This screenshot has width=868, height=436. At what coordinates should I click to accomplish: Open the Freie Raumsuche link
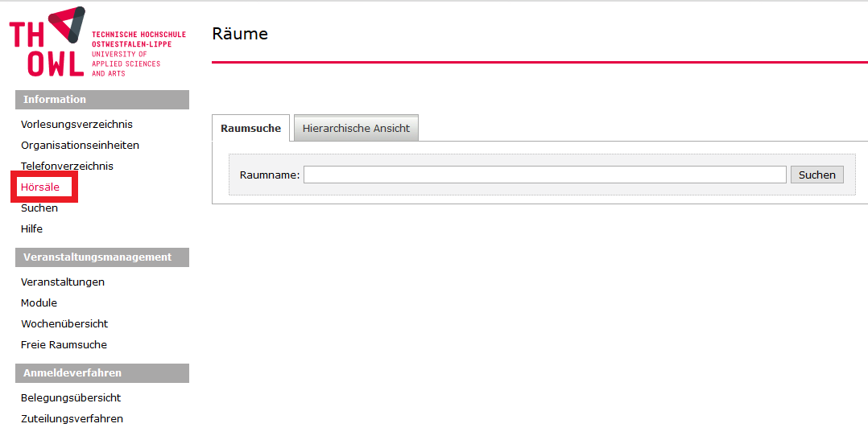[x=64, y=345]
